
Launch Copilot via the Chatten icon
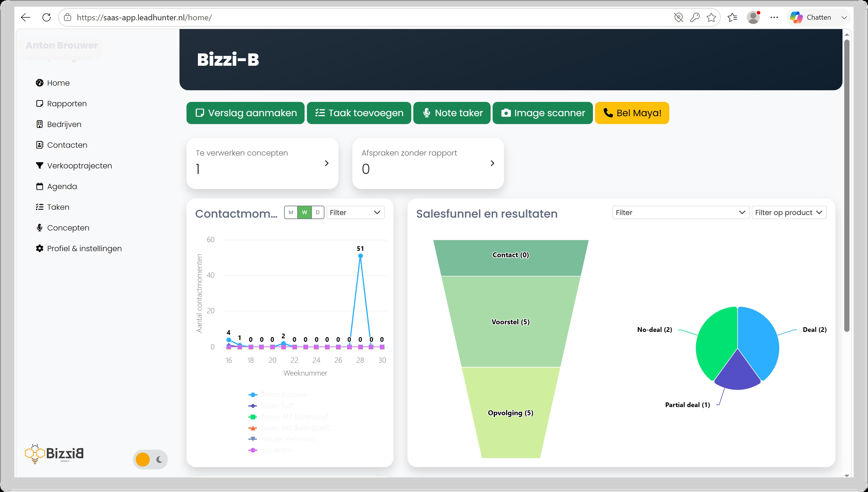[796, 18]
